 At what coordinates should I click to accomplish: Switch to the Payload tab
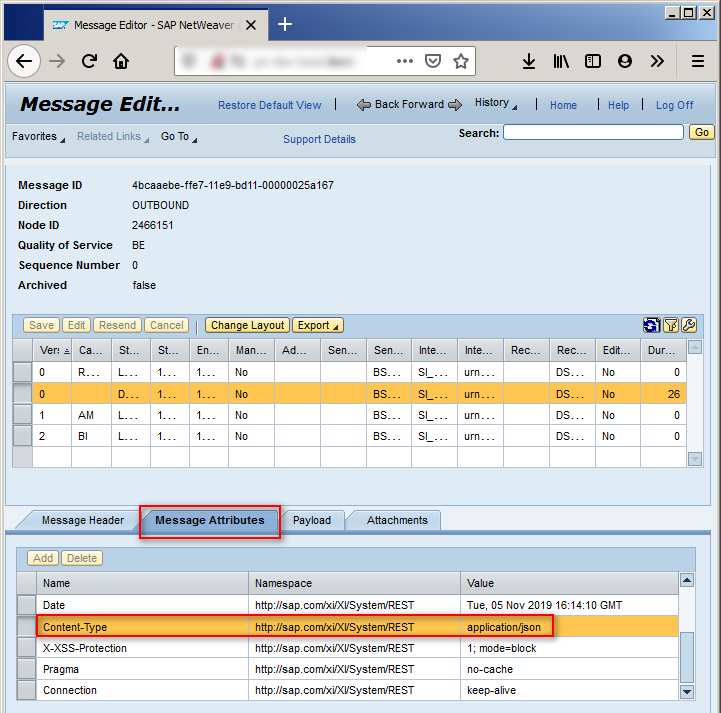click(312, 520)
